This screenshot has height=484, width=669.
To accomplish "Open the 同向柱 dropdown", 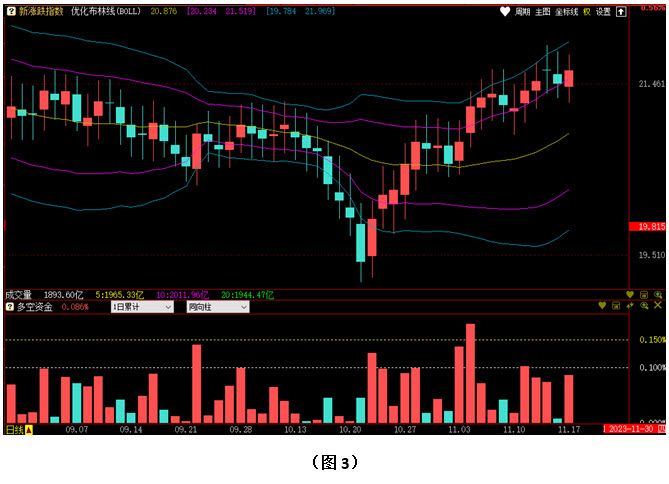I will point(218,307).
